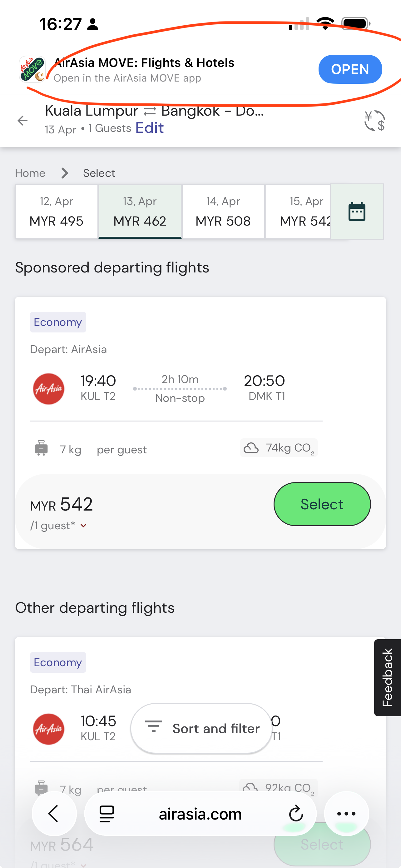Open the Feedback side tab

(x=388, y=677)
